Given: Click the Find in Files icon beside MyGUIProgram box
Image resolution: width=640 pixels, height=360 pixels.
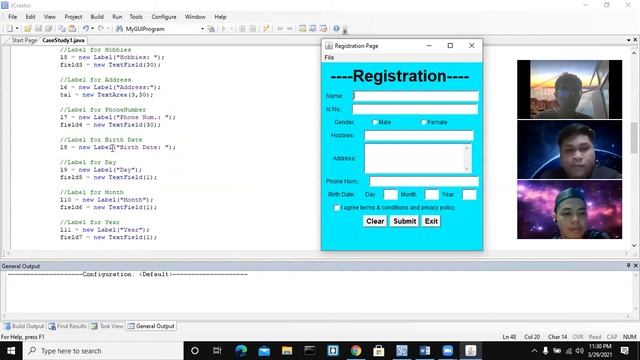Looking at the screenshot, I should 211,29.
